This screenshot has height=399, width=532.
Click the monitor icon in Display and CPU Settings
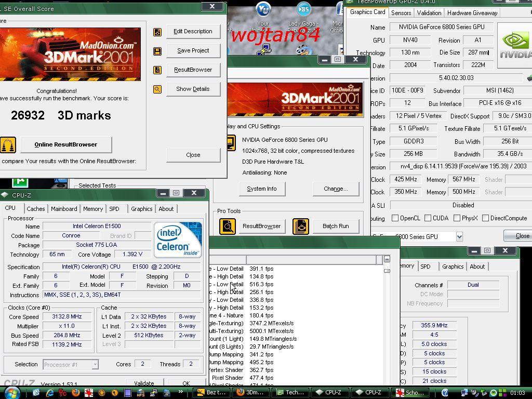pyautogui.click(x=231, y=143)
